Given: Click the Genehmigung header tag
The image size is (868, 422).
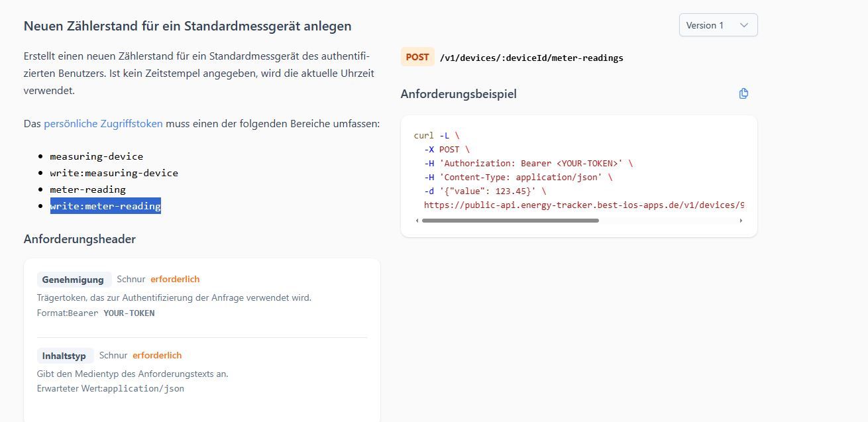Looking at the screenshot, I should 73,280.
